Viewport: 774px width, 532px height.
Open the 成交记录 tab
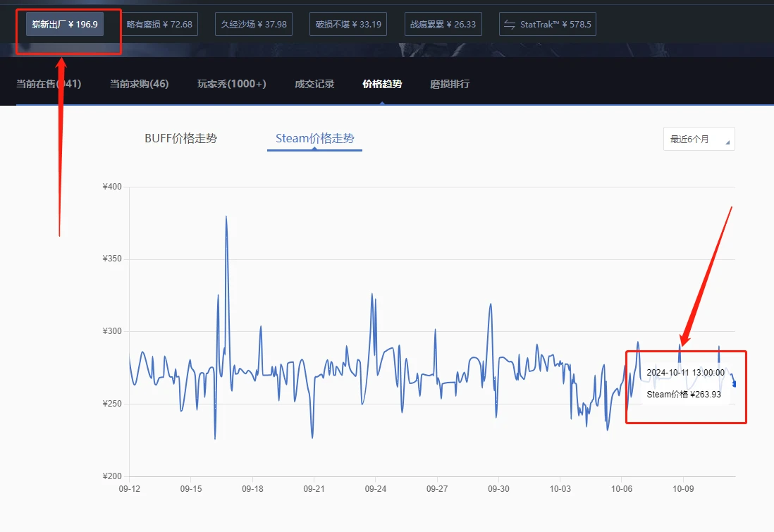314,84
